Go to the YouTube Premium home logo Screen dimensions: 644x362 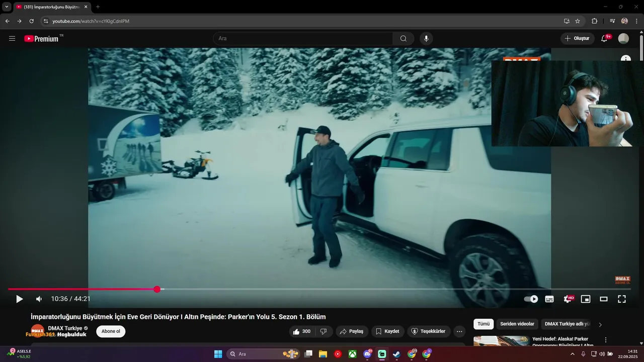coord(41,39)
